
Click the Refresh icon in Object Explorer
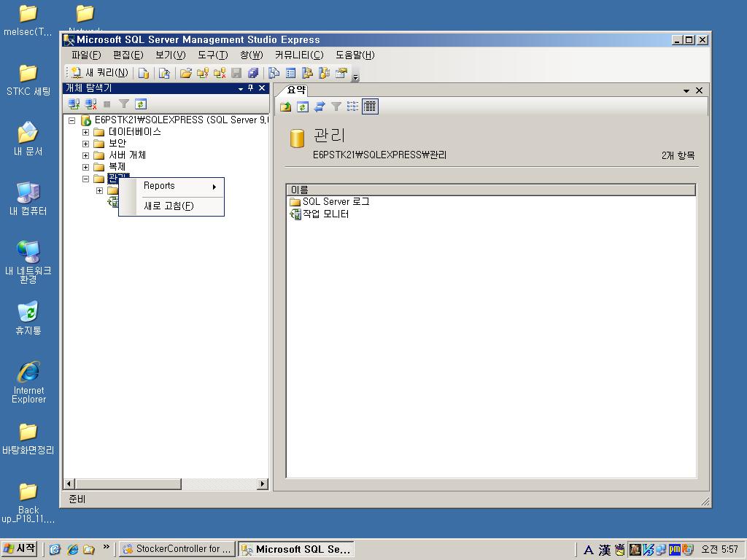141,104
